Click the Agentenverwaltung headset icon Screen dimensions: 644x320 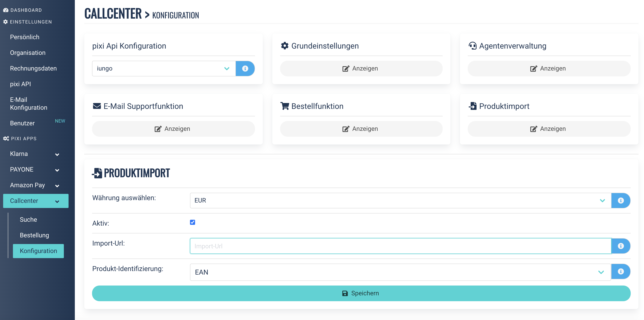click(472, 46)
